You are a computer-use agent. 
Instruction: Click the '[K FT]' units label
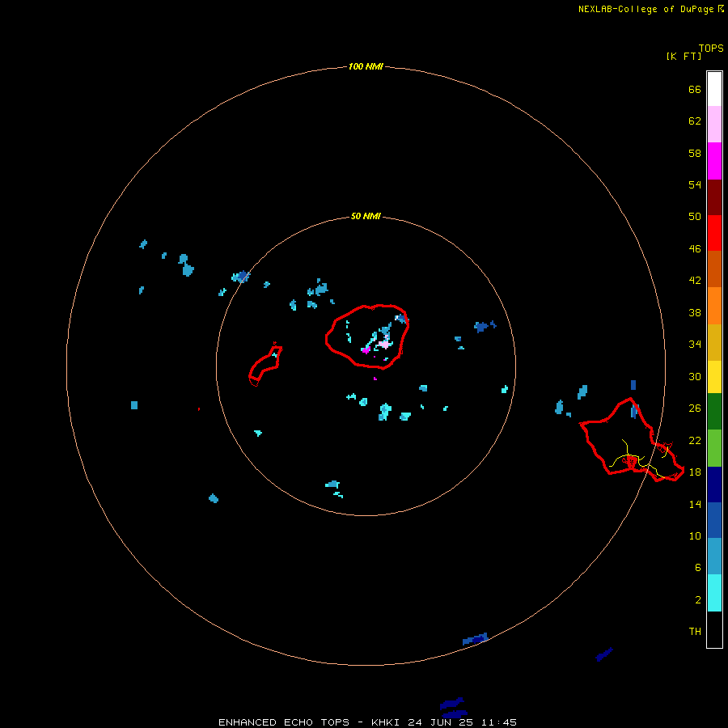click(x=684, y=56)
